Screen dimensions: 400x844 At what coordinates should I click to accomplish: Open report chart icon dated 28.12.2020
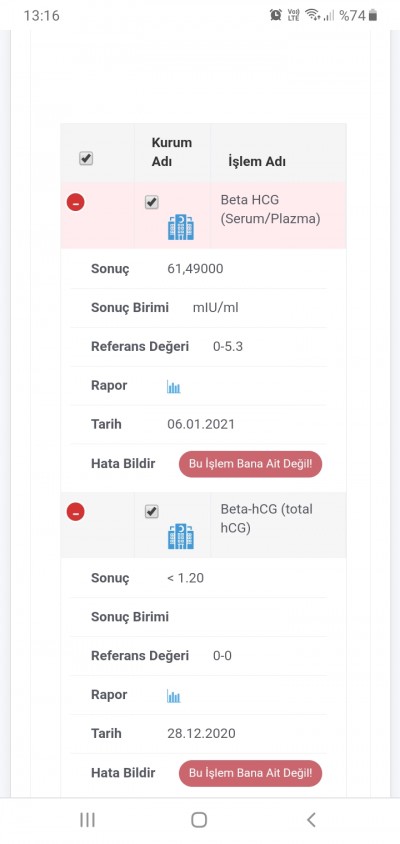click(x=173, y=697)
